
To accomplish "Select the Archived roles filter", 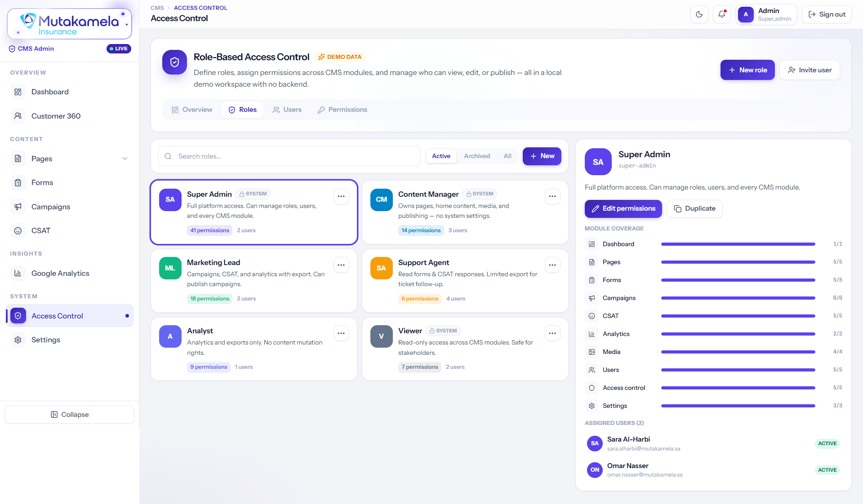I will (477, 156).
